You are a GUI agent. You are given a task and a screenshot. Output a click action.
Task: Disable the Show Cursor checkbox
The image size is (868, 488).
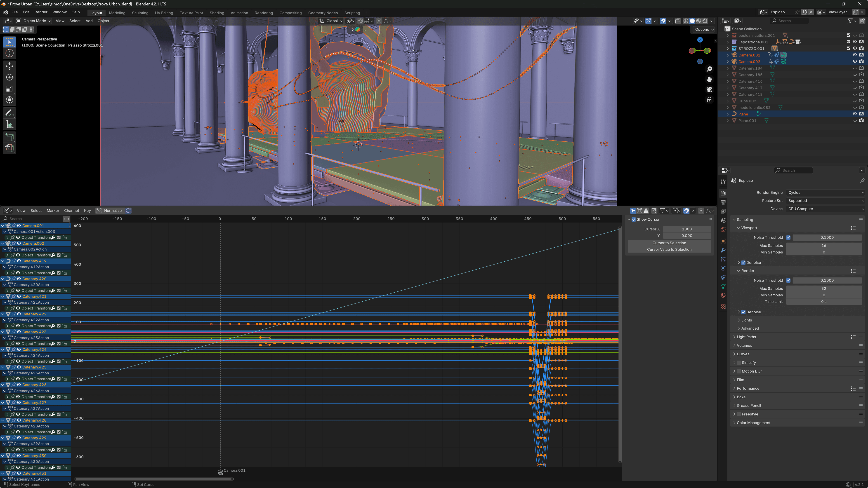(x=634, y=219)
